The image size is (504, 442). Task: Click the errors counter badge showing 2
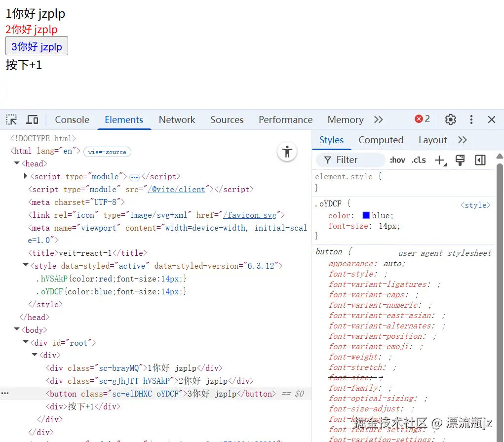(421, 119)
